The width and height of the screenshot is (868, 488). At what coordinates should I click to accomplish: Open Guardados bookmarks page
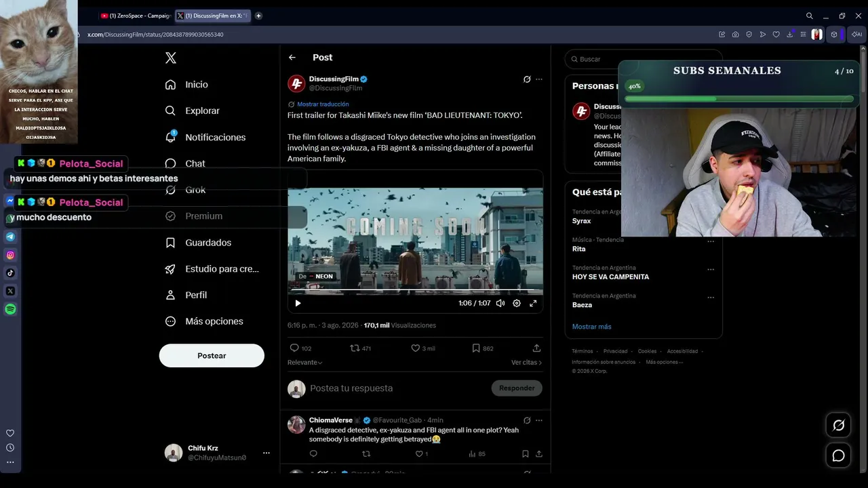pyautogui.click(x=198, y=243)
